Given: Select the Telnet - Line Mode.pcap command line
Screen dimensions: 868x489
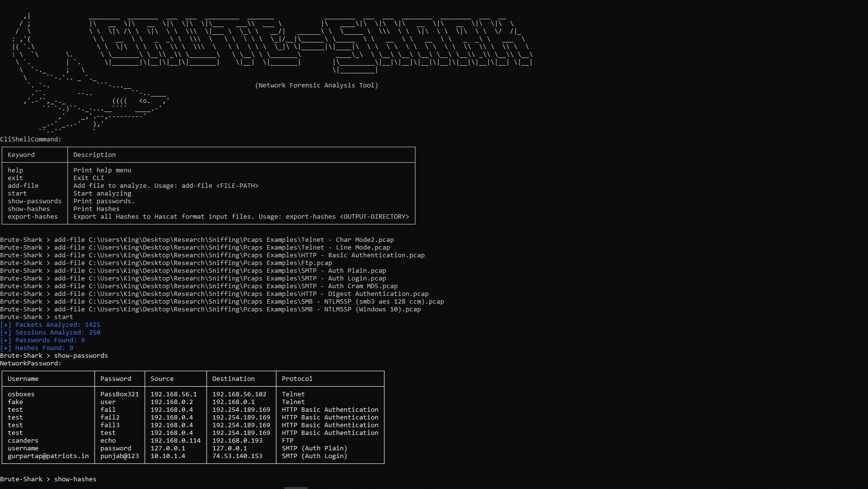Looking at the screenshot, I should tap(195, 248).
